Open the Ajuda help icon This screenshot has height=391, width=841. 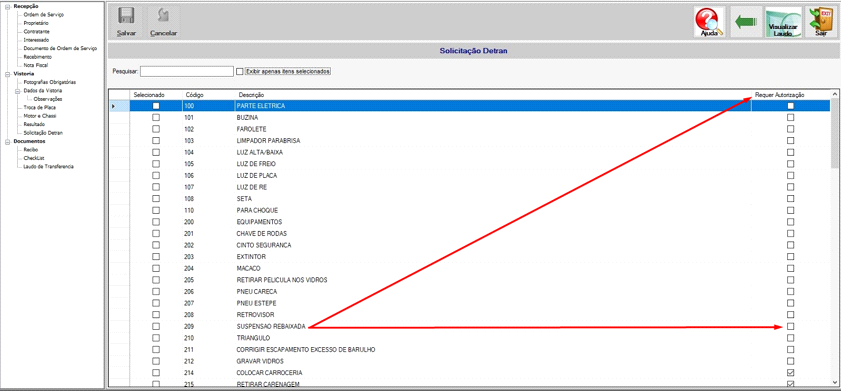pos(709,22)
